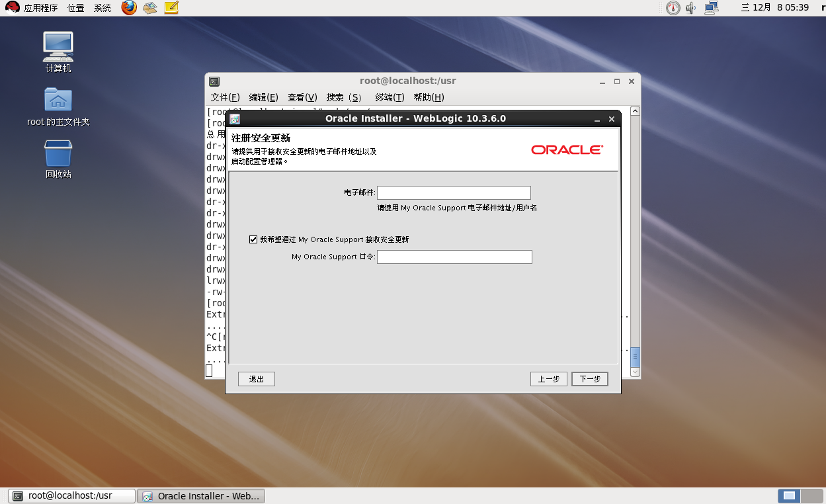Click the 注册安全更新 heading text
Viewport: 826px width, 504px height.
tap(261, 138)
